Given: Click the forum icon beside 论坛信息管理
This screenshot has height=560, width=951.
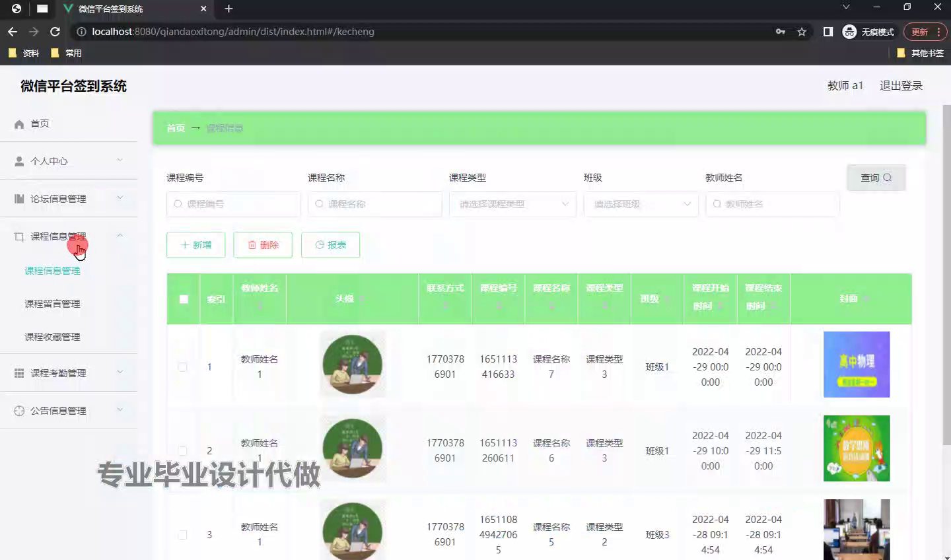Looking at the screenshot, I should [19, 199].
